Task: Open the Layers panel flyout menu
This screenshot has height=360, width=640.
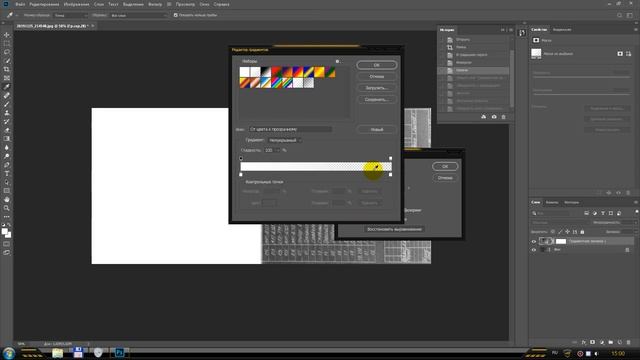Action: 636,202
